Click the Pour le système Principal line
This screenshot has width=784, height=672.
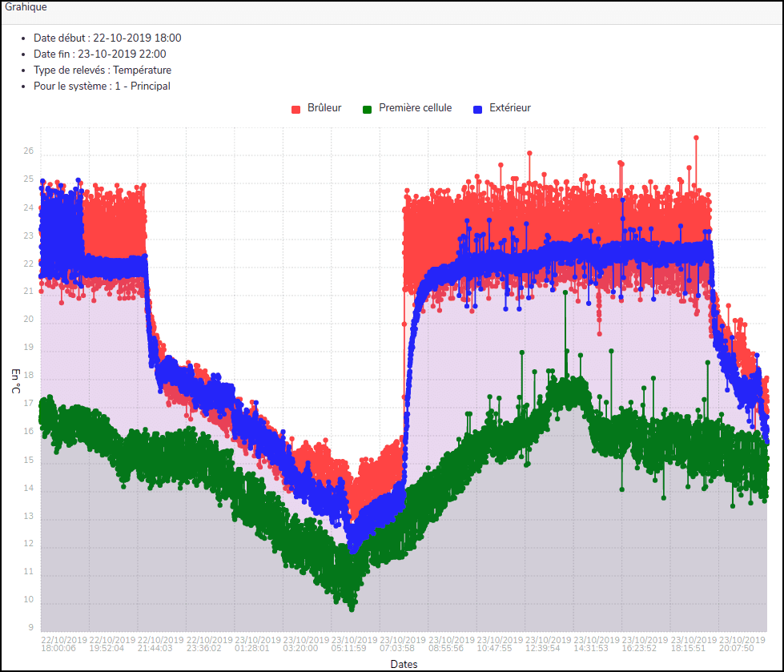pyautogui.click(x=102, y=86)
